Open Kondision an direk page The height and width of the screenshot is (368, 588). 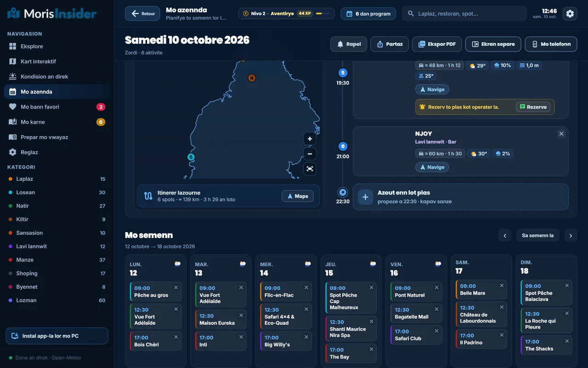[x=57, y=77]
